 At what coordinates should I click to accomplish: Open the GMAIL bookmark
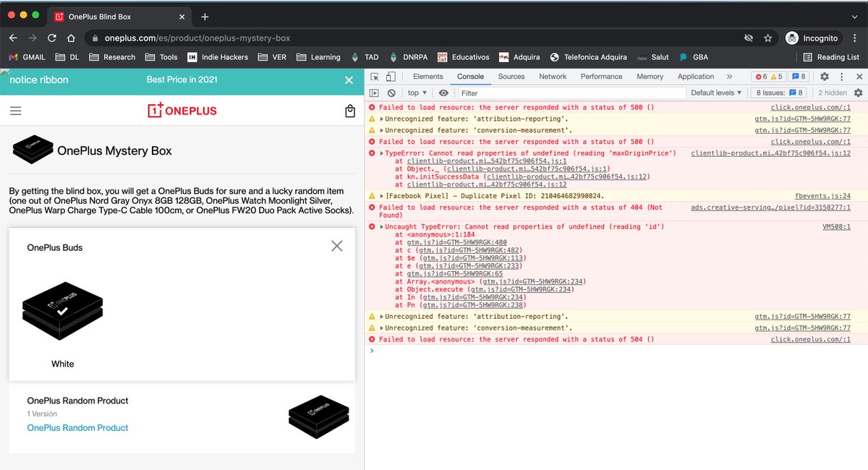(27, 57)
